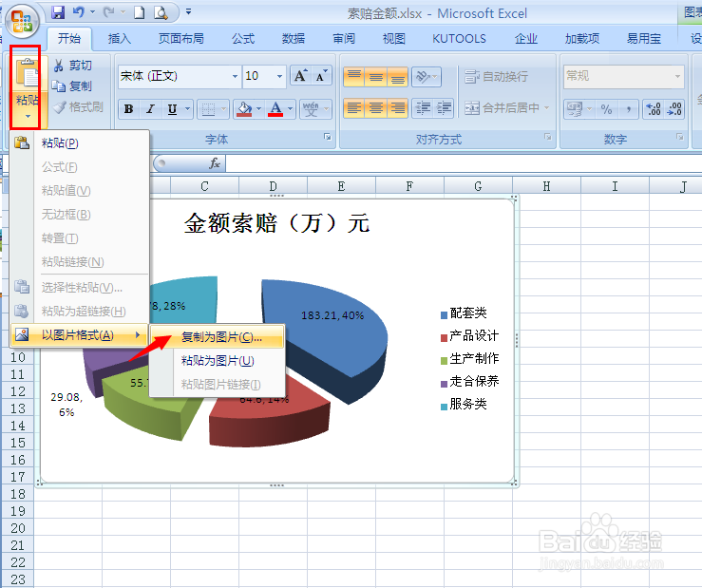Customize the quick access toolbar dropdown

[x=188, y=12]
